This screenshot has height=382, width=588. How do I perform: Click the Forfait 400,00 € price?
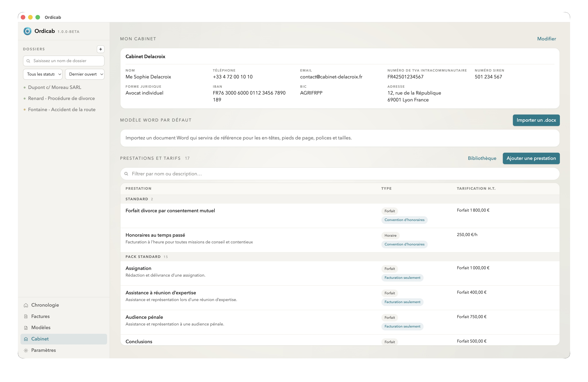471,292
